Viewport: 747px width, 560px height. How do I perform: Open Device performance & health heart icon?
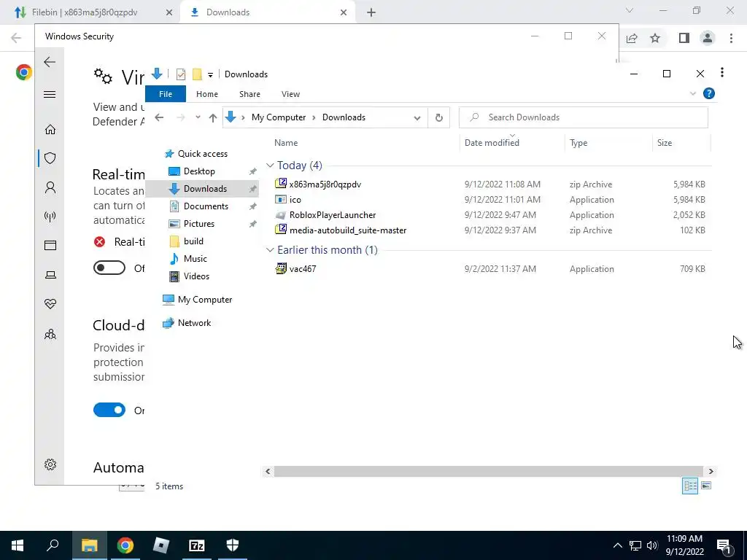[50, 304]
